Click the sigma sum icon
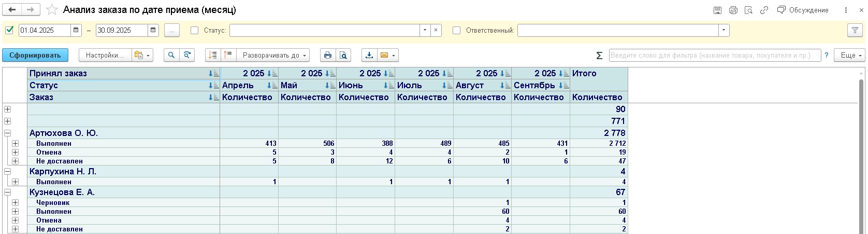868x234 pixels. [599, 56]
